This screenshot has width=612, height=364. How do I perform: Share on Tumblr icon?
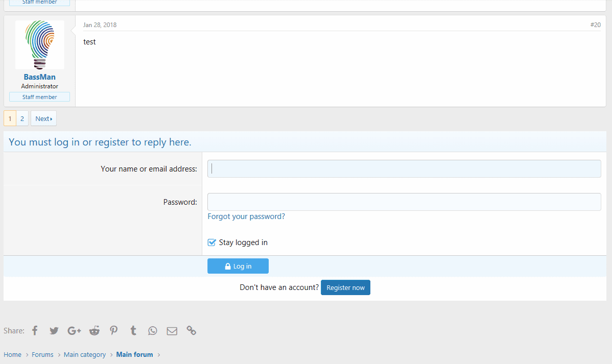[x=133, y=331]
